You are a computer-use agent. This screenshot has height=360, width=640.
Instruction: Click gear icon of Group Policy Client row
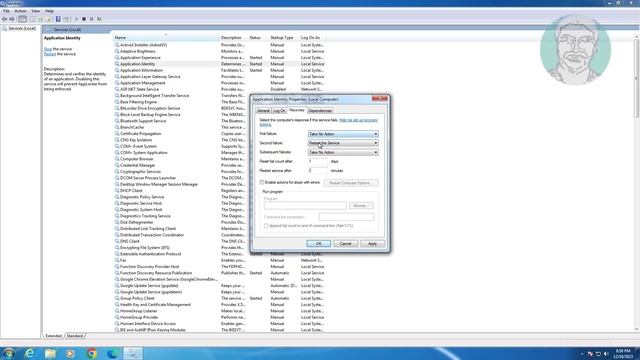pos(117,298)
